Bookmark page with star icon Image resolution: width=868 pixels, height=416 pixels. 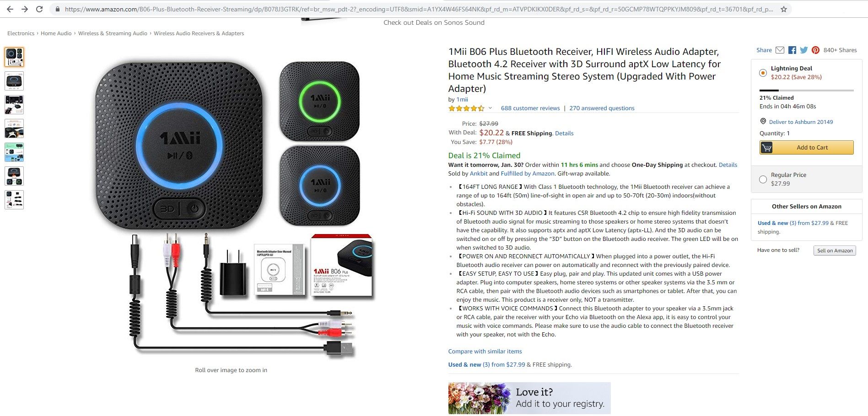point(784,9)
